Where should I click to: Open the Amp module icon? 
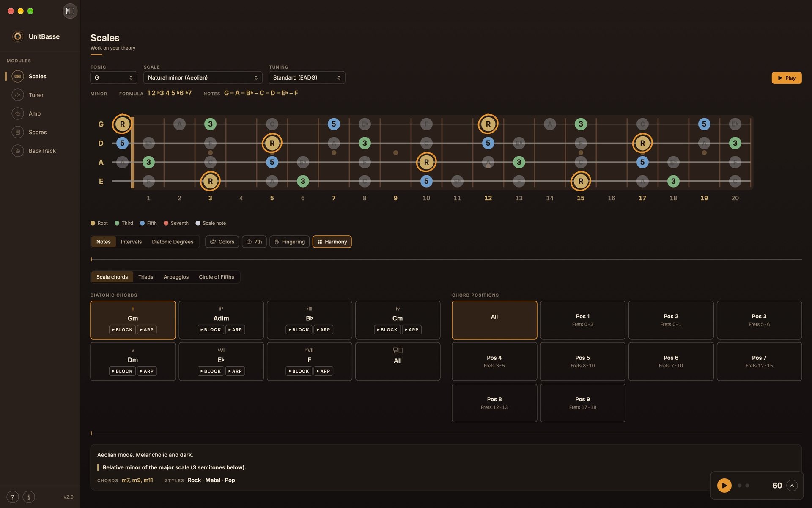click(18, 113)
